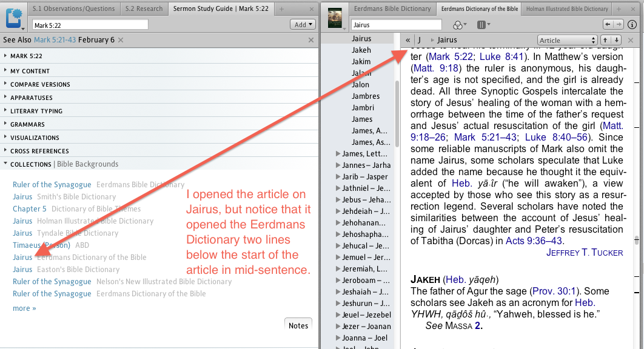Image resolution: width=644 pixels, height=349 pixels.
Task: Open Jairus in Smith's Bible Dictionary
Action: pyautogui.click(x=22, y=197)
